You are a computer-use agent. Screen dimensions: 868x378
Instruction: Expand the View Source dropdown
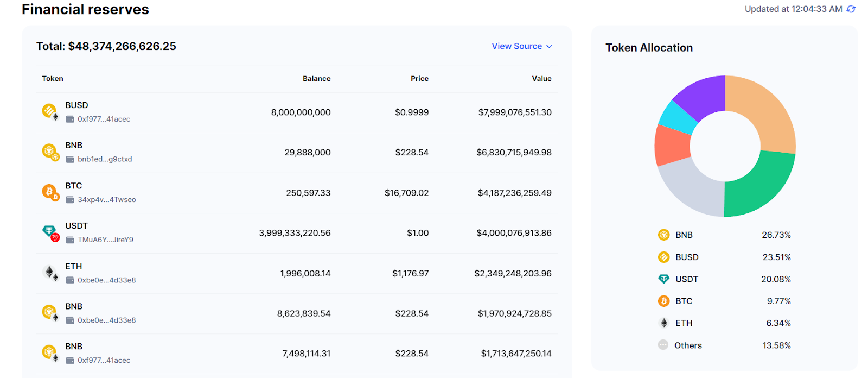[521, 46]
